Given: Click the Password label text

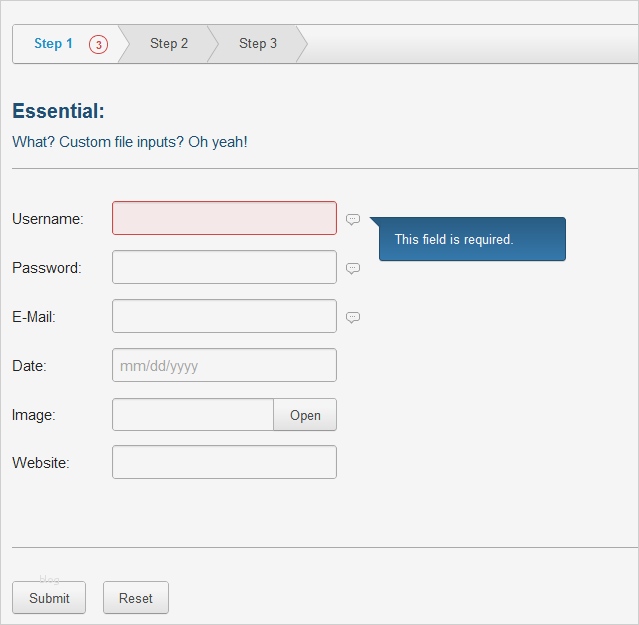Looking at the screenshot, I should (47, 268).
